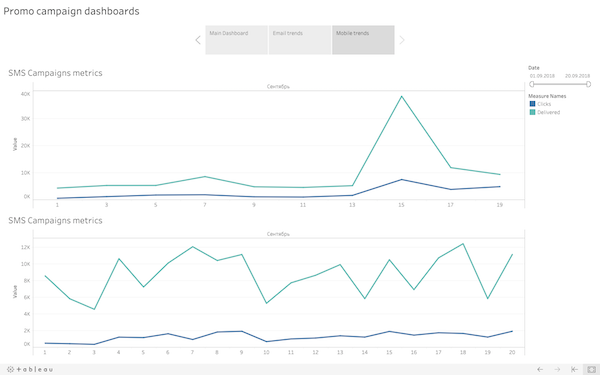Select the Delivered peak point near 40K
The width and height of the screenshot is (600, 375).
[x=401, y=96]
